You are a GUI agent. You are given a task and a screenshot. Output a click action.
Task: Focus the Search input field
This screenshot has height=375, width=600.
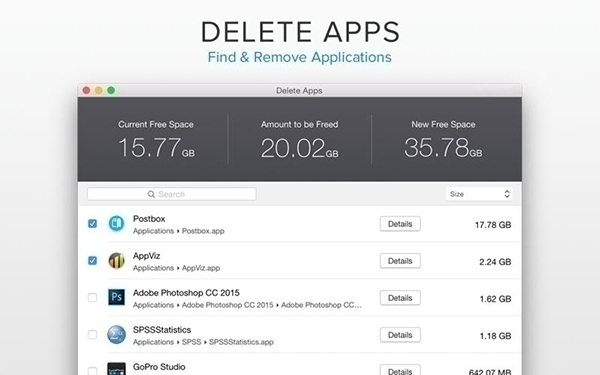tap(171, 194)
